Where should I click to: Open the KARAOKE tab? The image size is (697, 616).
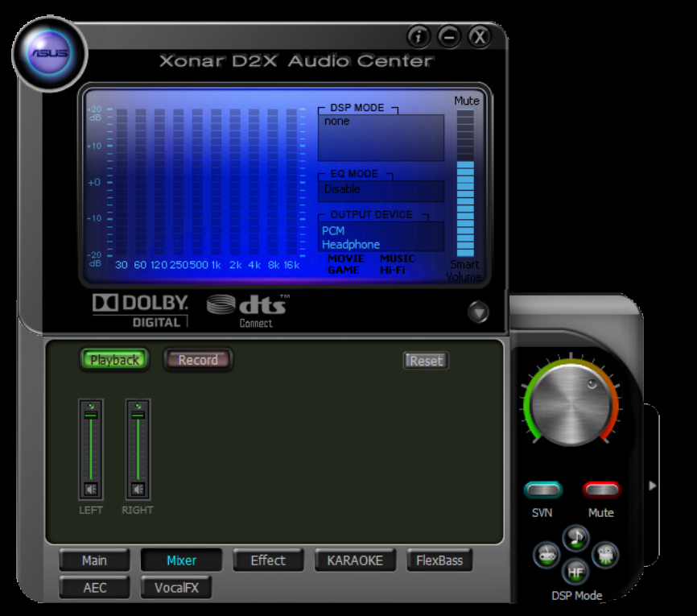(355, 560)
